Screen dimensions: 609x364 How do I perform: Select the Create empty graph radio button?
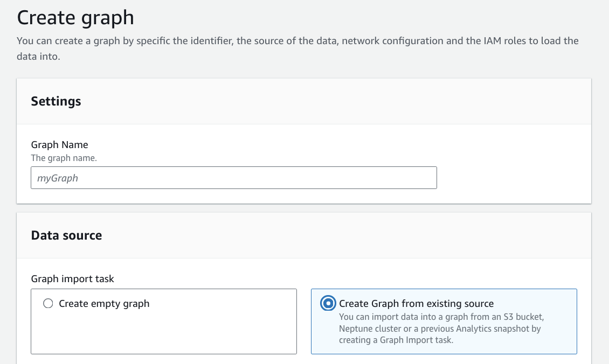[48, 304]
